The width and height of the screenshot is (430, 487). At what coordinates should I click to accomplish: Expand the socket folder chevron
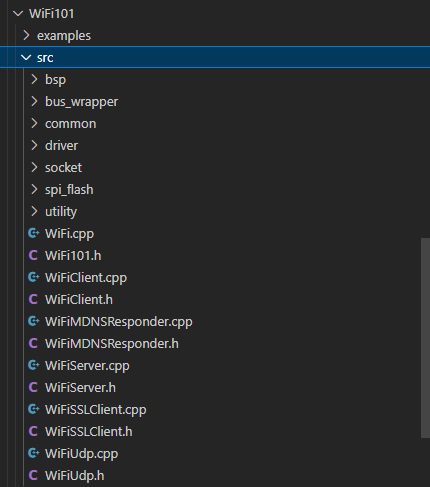click(x=34, y=167)
